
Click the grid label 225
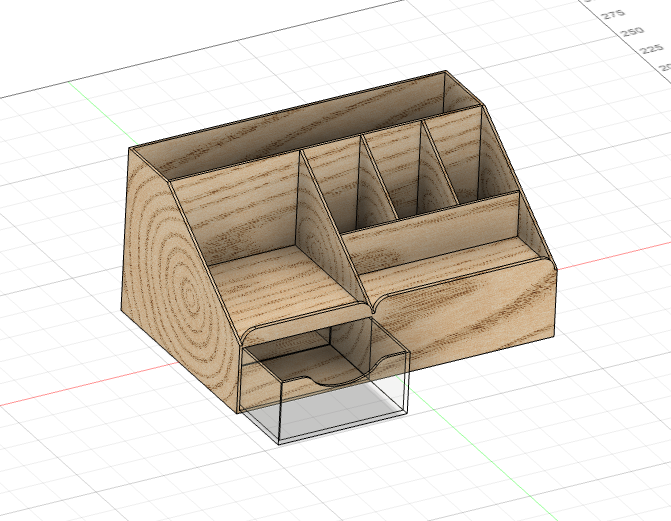click(652, 49)
